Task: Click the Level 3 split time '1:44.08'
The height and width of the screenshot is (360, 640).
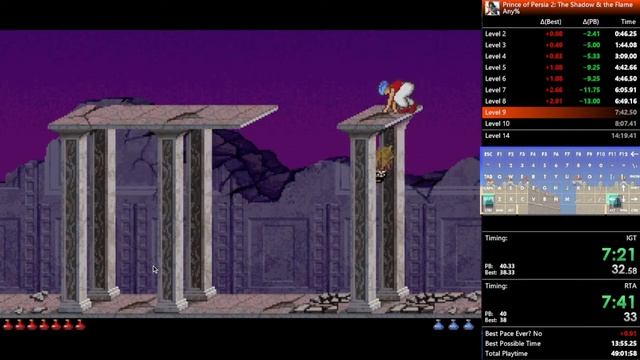Action: click(x=625, y=45)
